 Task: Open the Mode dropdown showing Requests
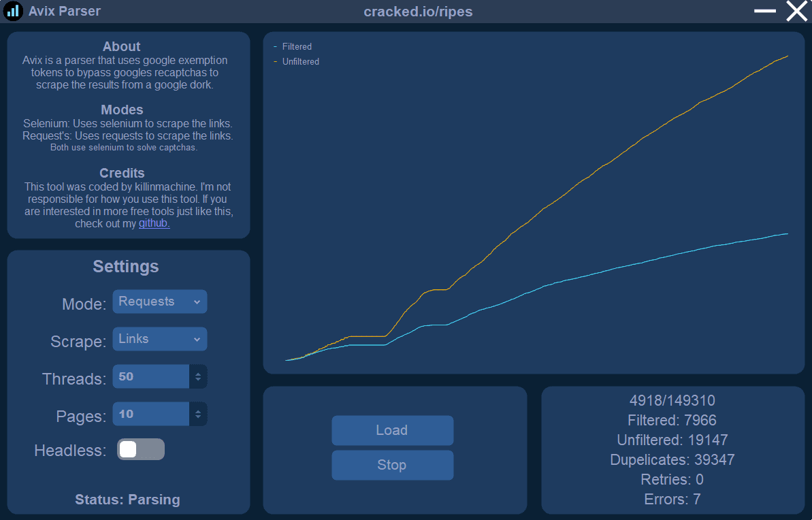[x=160, y=302]
